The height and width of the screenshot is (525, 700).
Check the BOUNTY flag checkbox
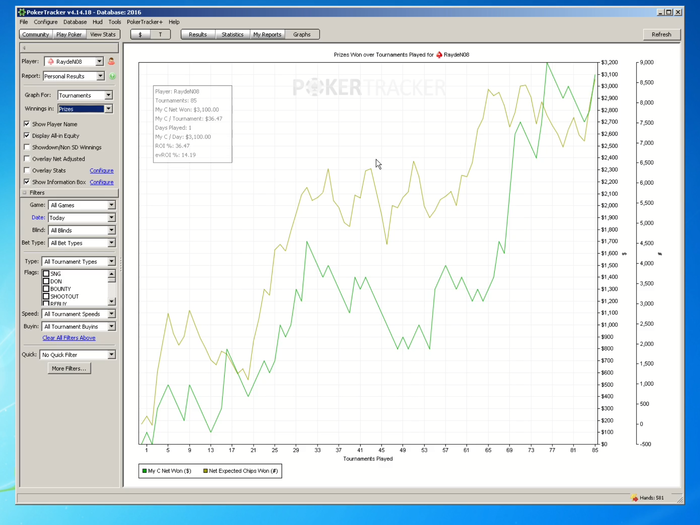[x=46, y=289]
